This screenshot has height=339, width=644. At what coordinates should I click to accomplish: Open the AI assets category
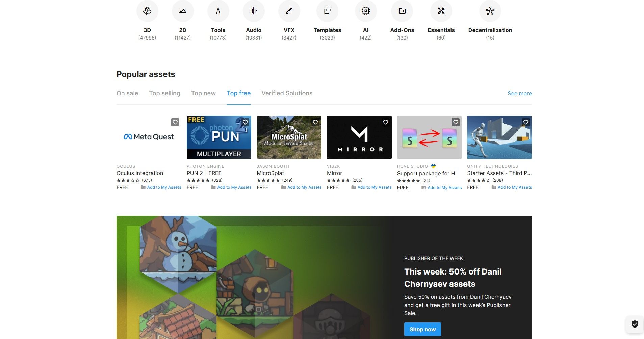[x=366, y=11]
